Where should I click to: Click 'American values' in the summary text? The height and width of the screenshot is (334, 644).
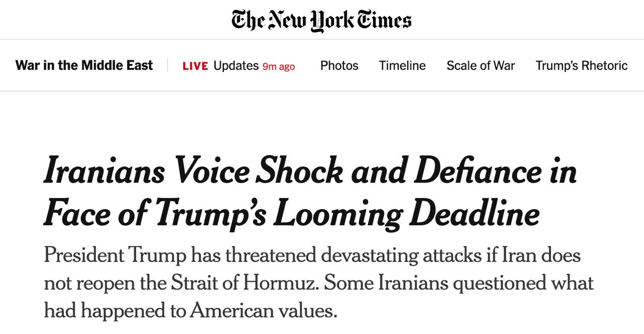coord(263,310)
